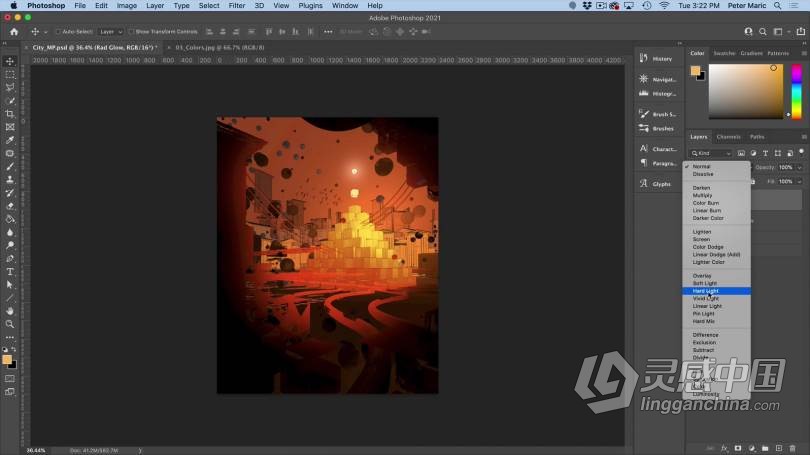
Task: Open the Character panel
Action: 657,149
